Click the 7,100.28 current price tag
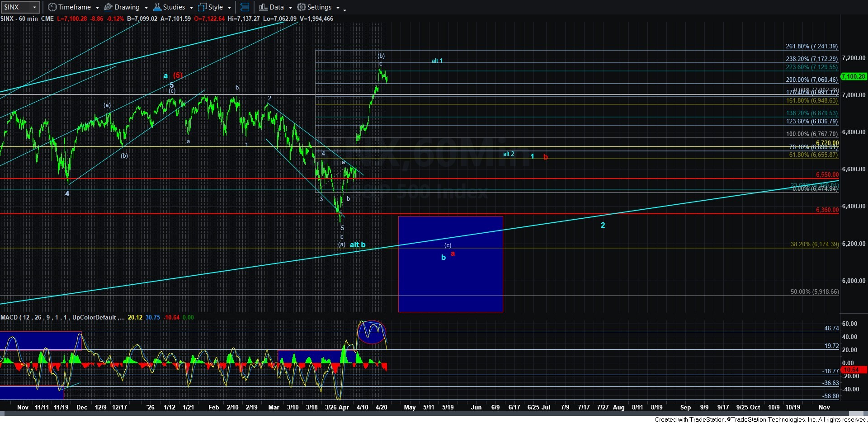The image size is (868, 423). (853, 76)
